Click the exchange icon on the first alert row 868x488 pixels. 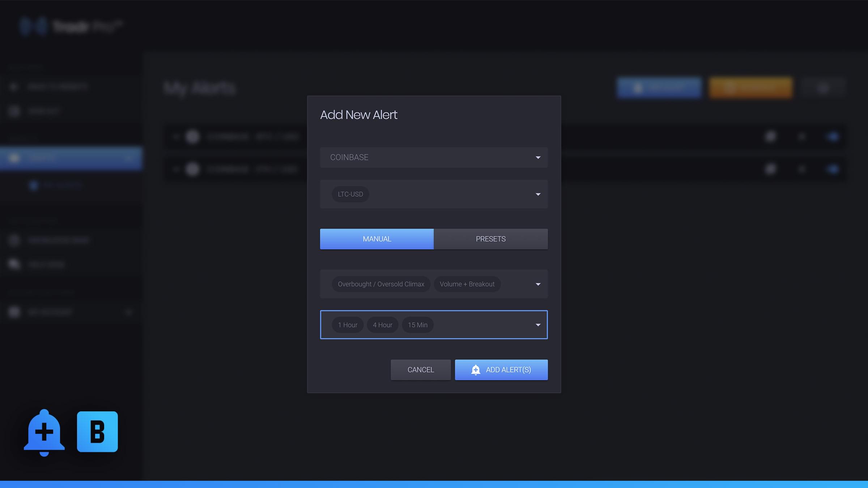tap(192, 136)
